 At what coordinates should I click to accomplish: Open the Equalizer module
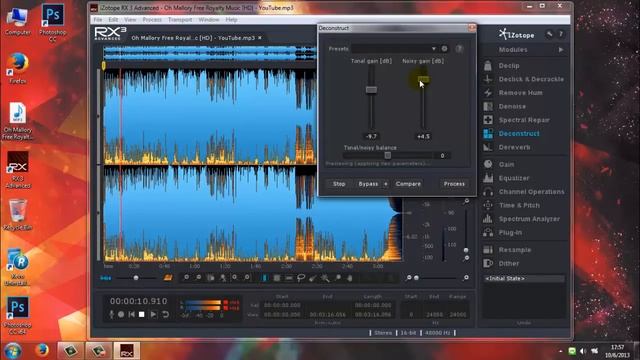[x=524, y=178]
